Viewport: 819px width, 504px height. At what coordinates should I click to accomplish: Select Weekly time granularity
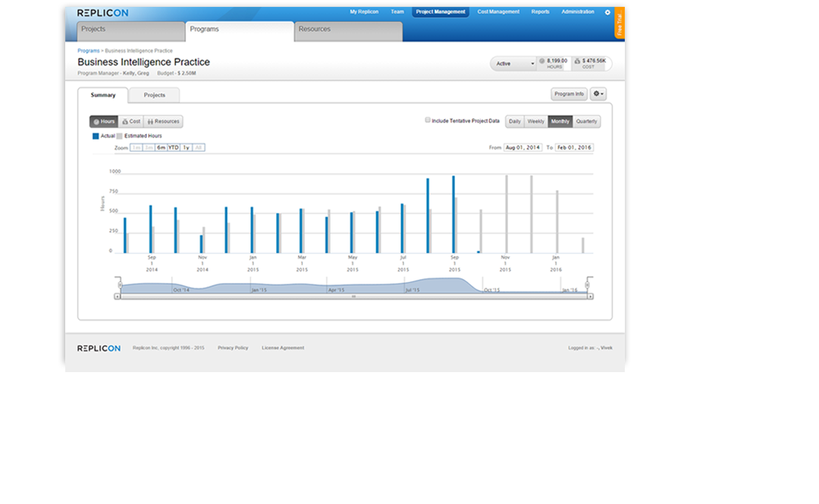[x=536, y=122]
